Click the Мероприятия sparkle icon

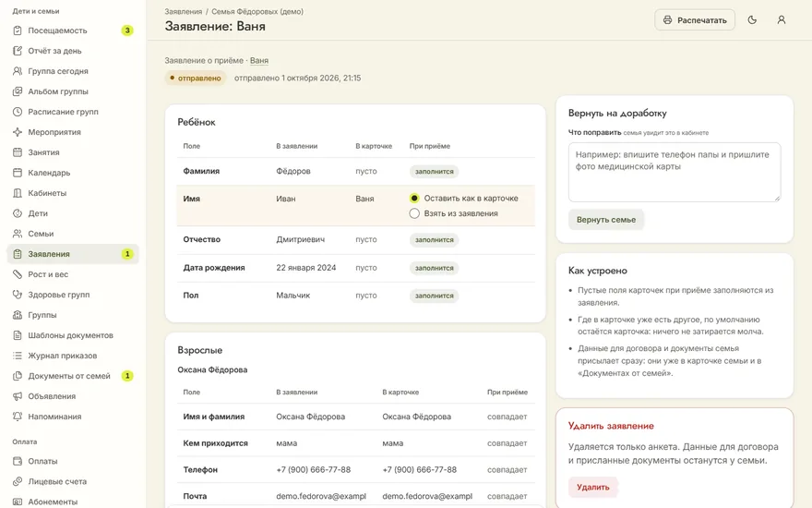18,132
